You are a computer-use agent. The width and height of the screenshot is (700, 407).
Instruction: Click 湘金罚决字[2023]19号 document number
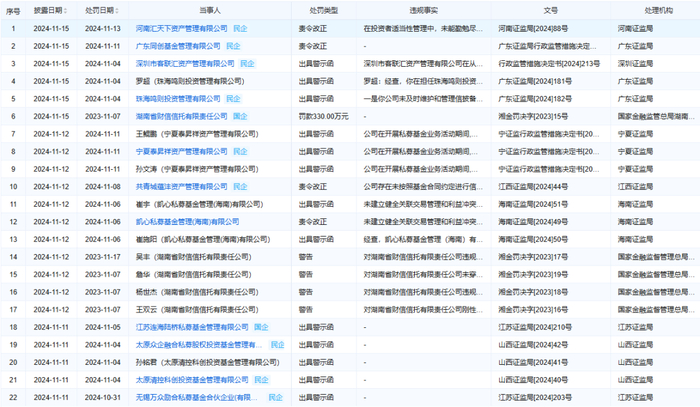[x=533, y=274]
